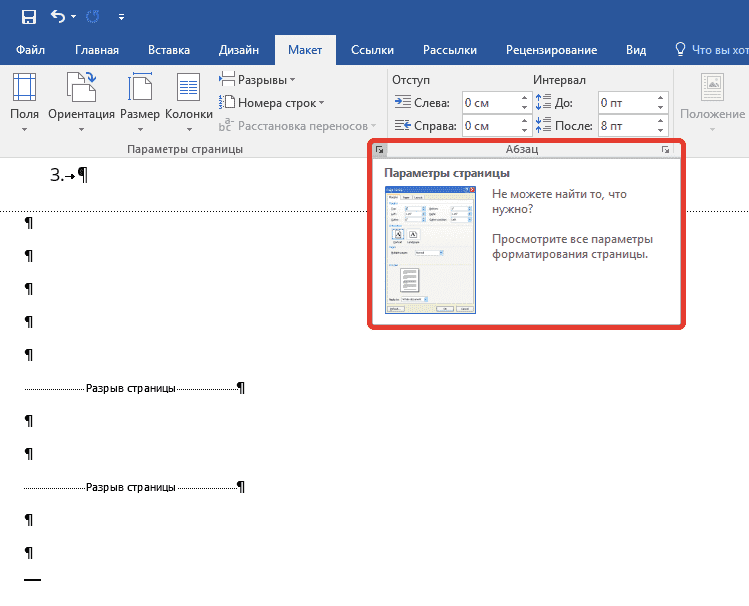Switch to the Вставка tab
Viewport: 749px width, 606px height.
coord(168,50)
